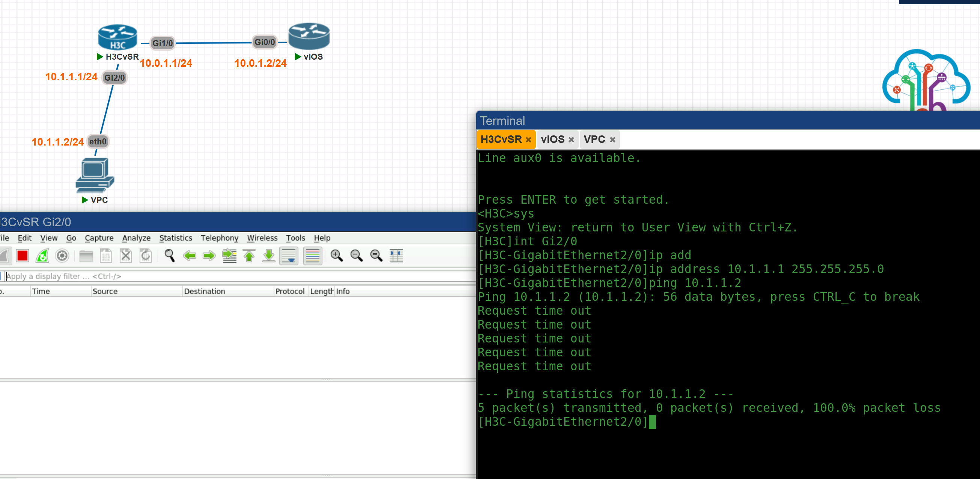Reload the capture file with the refresh icon
980x479 pixels.
(x=145, y=255)
